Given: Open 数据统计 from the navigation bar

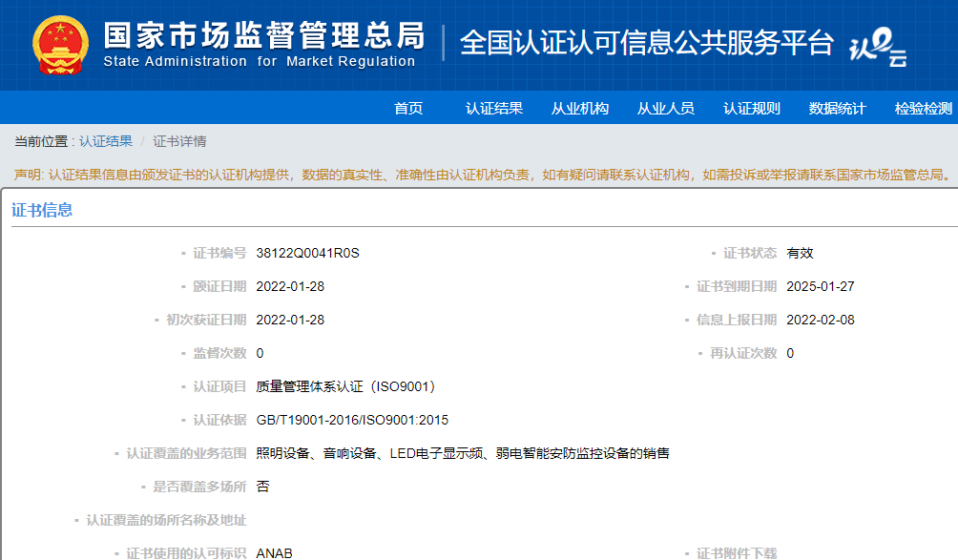Looking at the screenshot, I should point(838,108).
